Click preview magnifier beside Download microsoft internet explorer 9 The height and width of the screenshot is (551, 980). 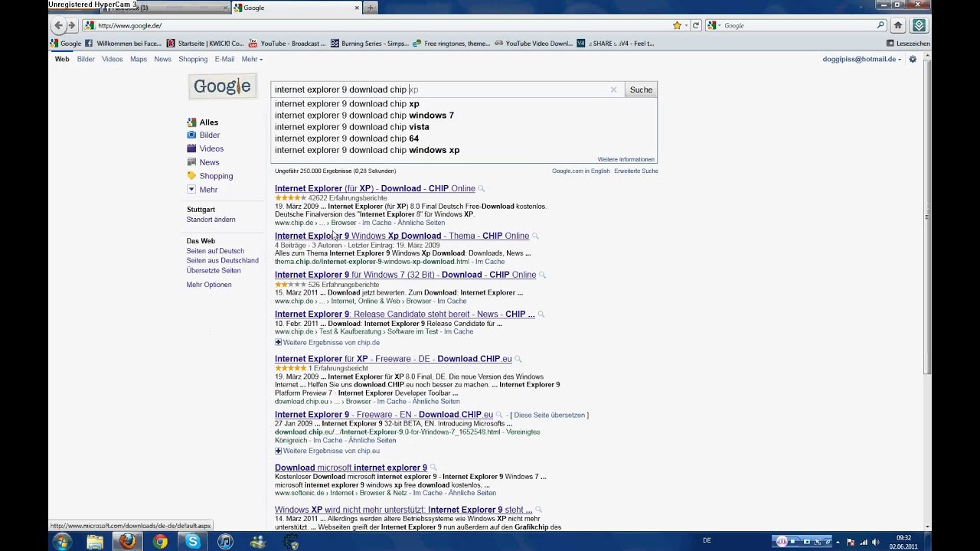433,468
